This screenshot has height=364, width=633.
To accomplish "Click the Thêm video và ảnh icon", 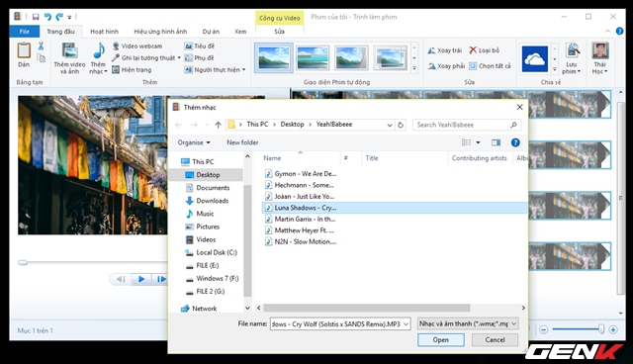I will point(70,51).
